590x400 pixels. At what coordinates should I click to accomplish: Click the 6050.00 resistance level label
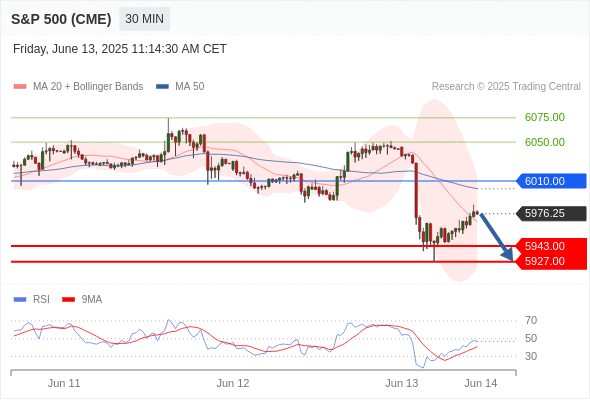click(545, 142)
